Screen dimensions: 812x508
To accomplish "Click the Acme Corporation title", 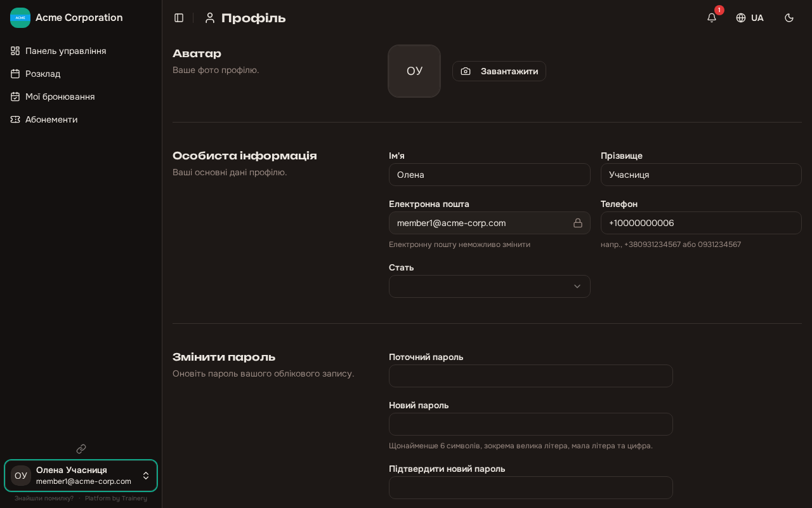I will 79,18.
